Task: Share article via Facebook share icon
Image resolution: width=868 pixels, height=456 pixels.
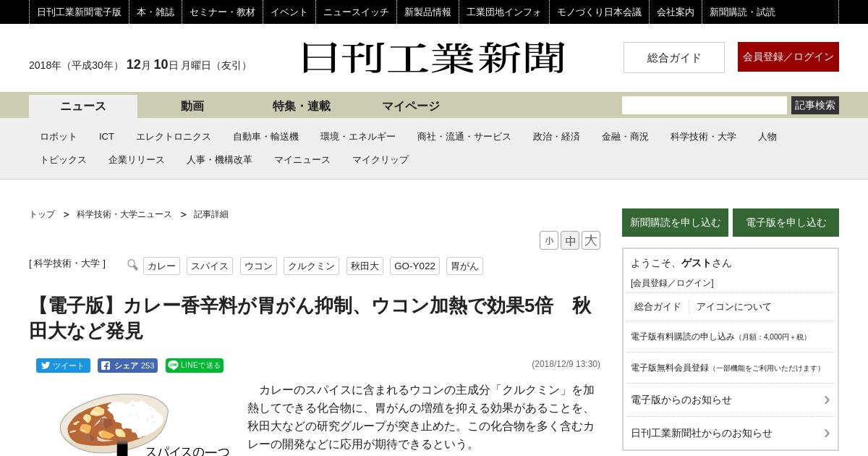Action: [127, 366]
